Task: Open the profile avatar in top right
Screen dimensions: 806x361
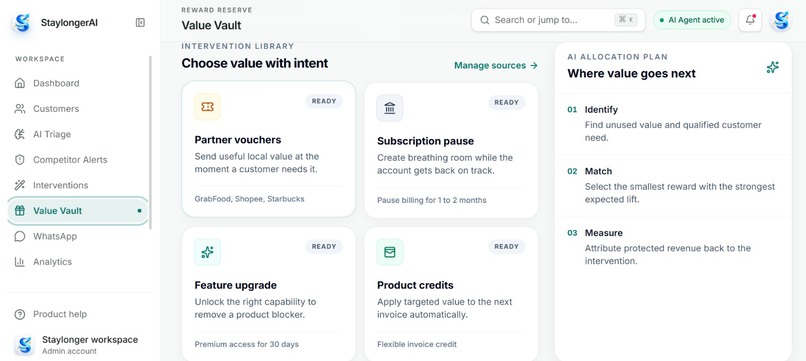Action: 780,21
